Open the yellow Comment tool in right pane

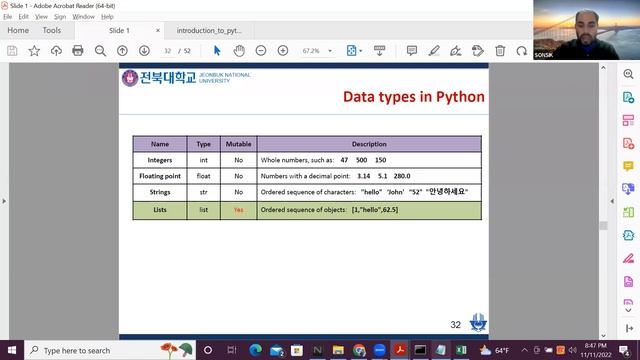[x=629, y=166]
